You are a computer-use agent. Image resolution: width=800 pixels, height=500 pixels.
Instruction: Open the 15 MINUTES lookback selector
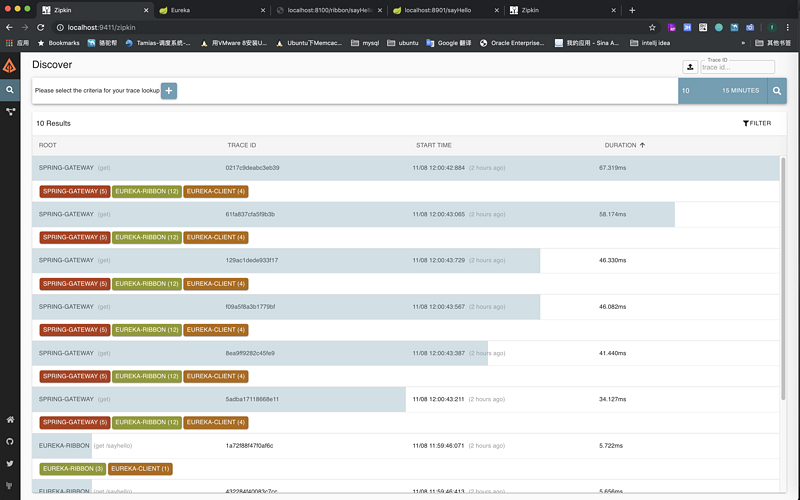[740, 91]
